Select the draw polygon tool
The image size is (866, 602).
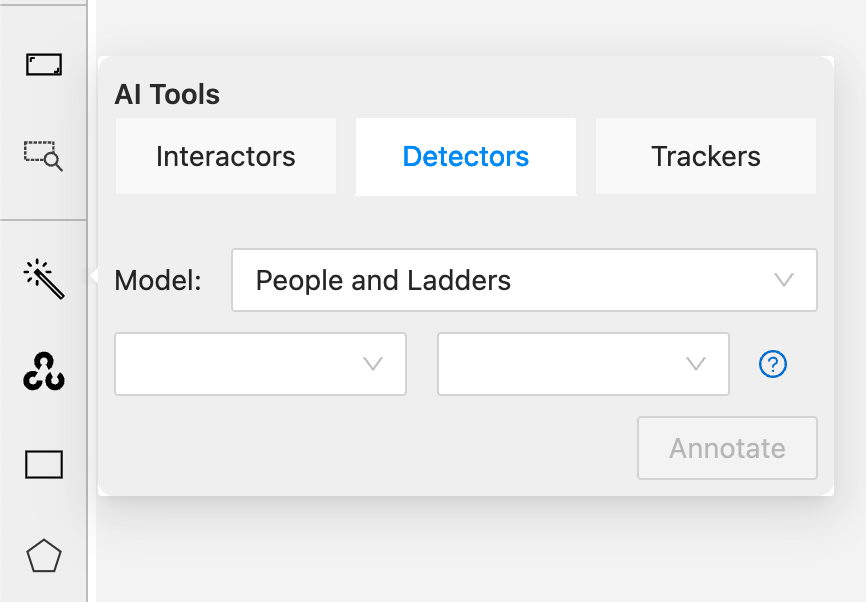pos(44,556)
